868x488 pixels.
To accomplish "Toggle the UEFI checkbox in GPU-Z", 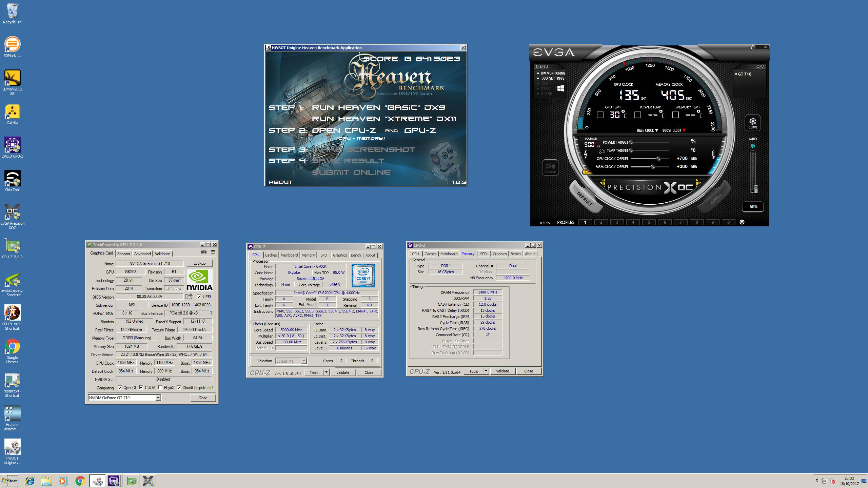I will (199, 297).
